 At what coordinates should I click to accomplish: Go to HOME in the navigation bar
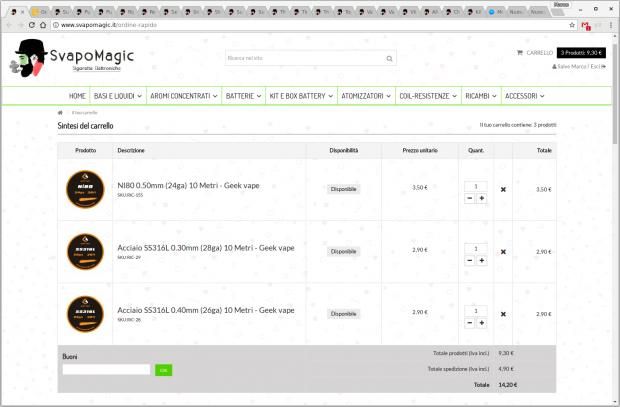point(77,96)
